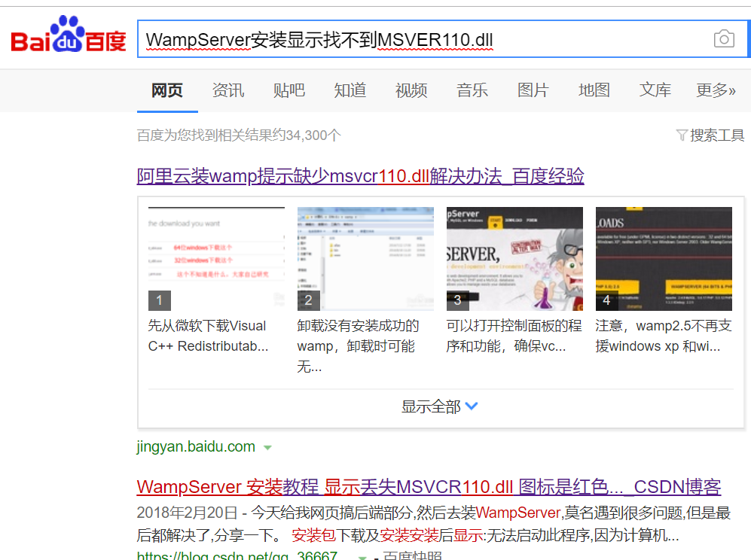Open the 音乐 tab

point(472,90)
